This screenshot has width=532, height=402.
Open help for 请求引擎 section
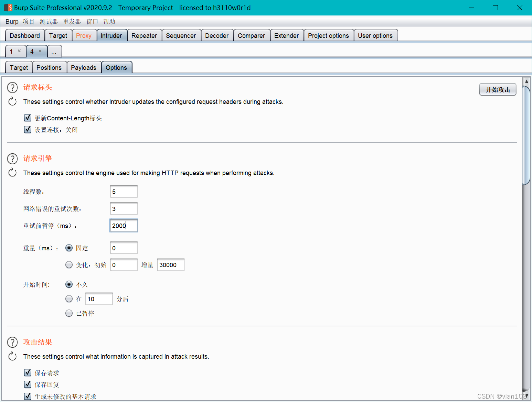click(x=12, y=159)
